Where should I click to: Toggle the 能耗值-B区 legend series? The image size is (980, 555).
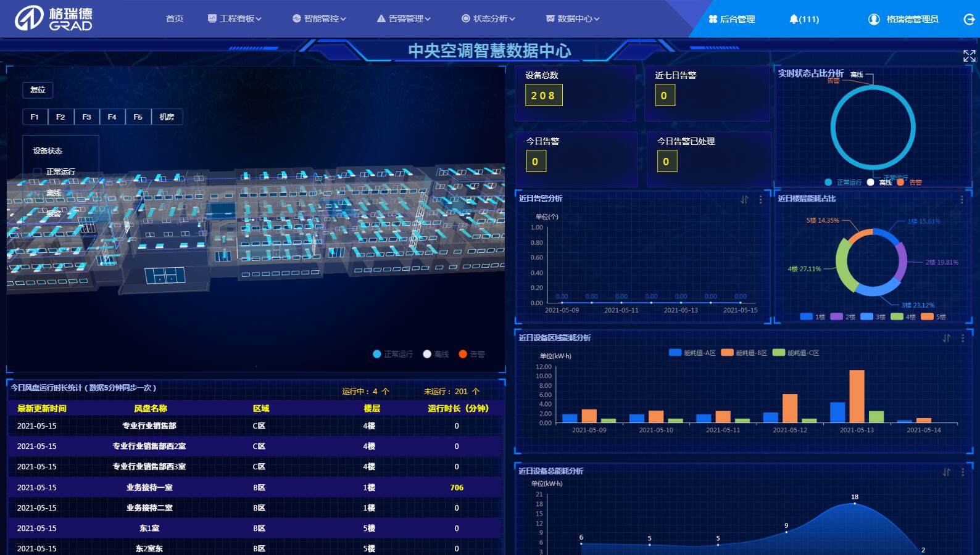coord(744,353)
